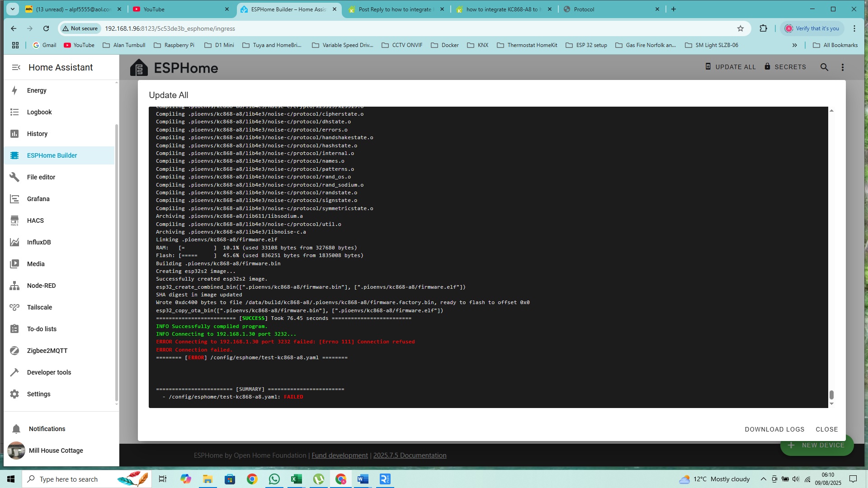Screen dimensions: 868x488
Task: Open the Logbook sidebar item
Action: 39,112
